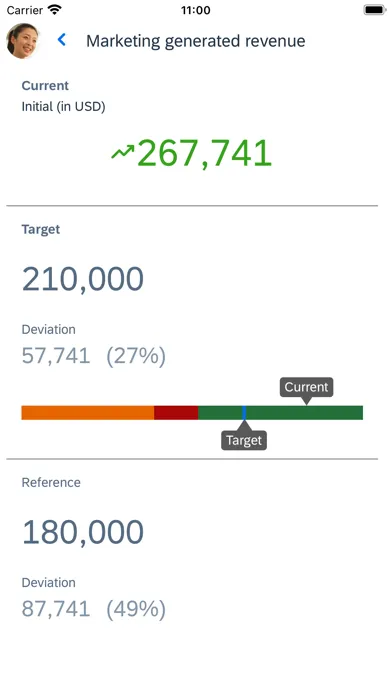Tap the blue target line on bar
Viewport: 392px width, 696px height.
tap(244, 412)
